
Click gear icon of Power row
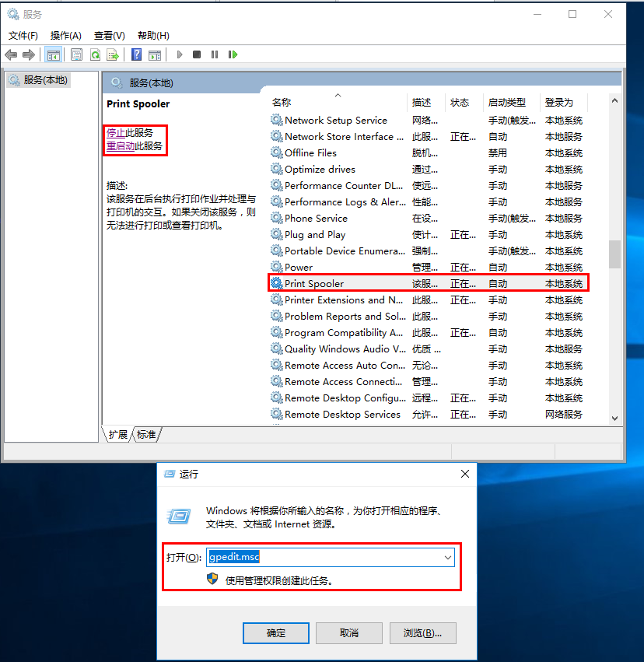[x=276, y=267]
